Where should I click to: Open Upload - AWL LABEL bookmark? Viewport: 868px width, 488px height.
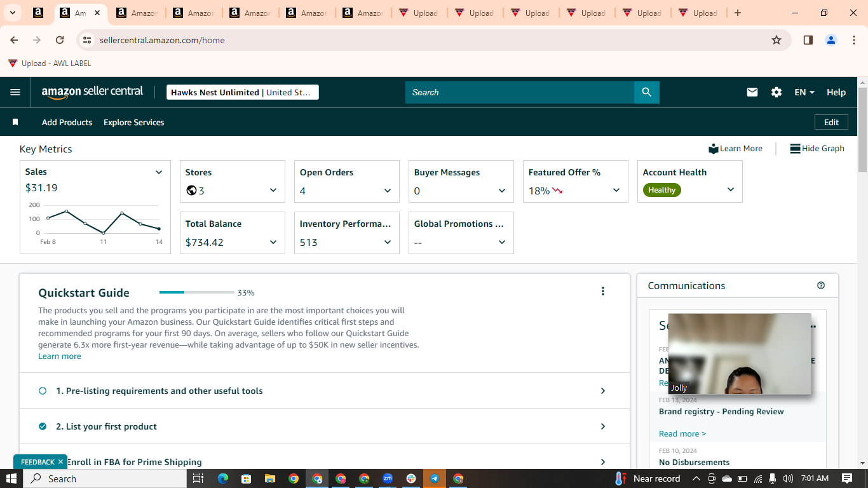click(x=50, y=64)
